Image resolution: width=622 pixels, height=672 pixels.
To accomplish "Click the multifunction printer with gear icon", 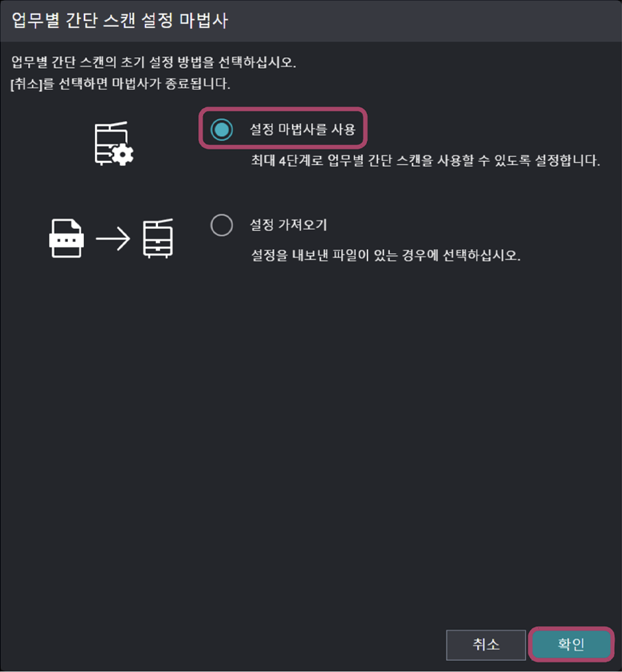I will [113, 144].
